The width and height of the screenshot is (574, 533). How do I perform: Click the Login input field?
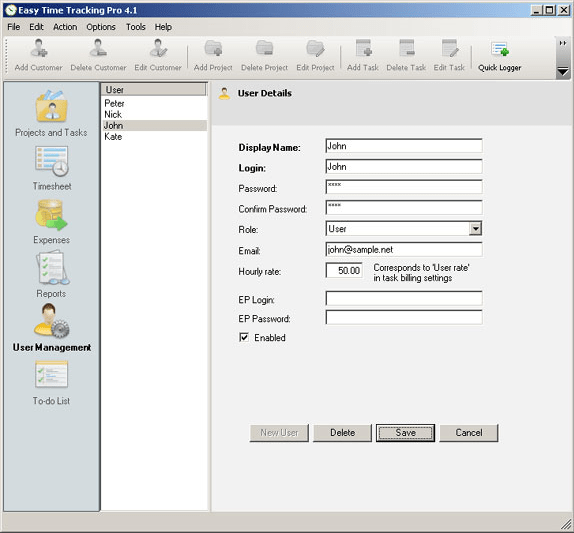(404, 167)
